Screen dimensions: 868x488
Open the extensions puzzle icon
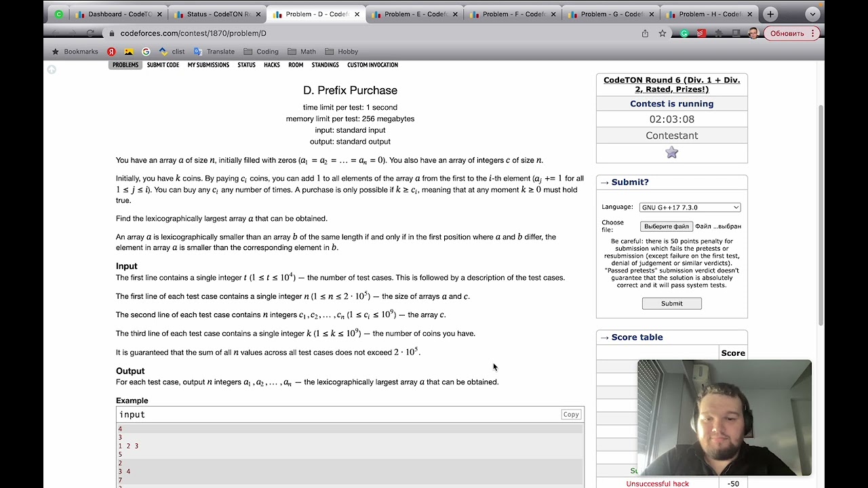(719, 33)
